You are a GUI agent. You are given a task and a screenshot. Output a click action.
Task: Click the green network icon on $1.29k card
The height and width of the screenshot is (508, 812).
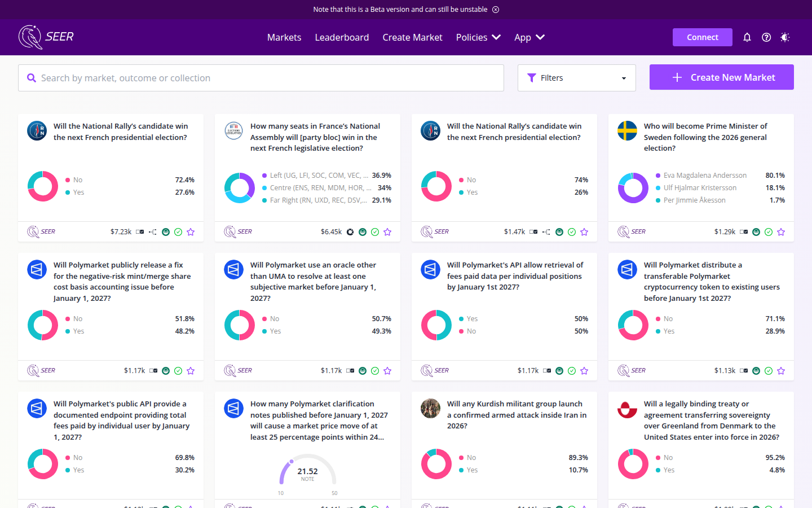(756, 232)
